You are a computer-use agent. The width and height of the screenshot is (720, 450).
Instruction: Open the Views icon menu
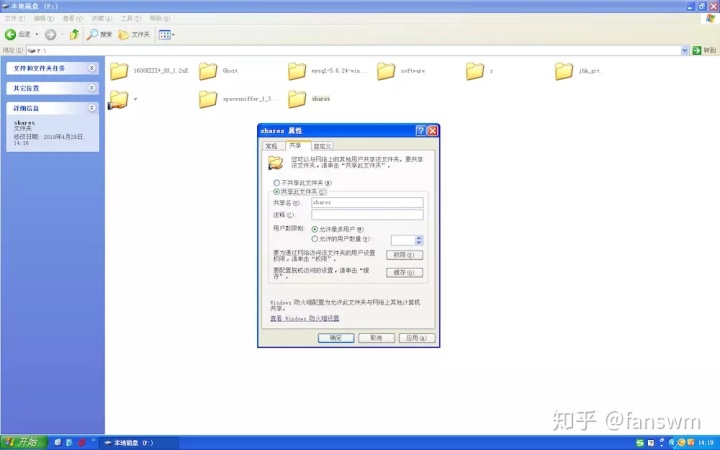pos(166,34)
